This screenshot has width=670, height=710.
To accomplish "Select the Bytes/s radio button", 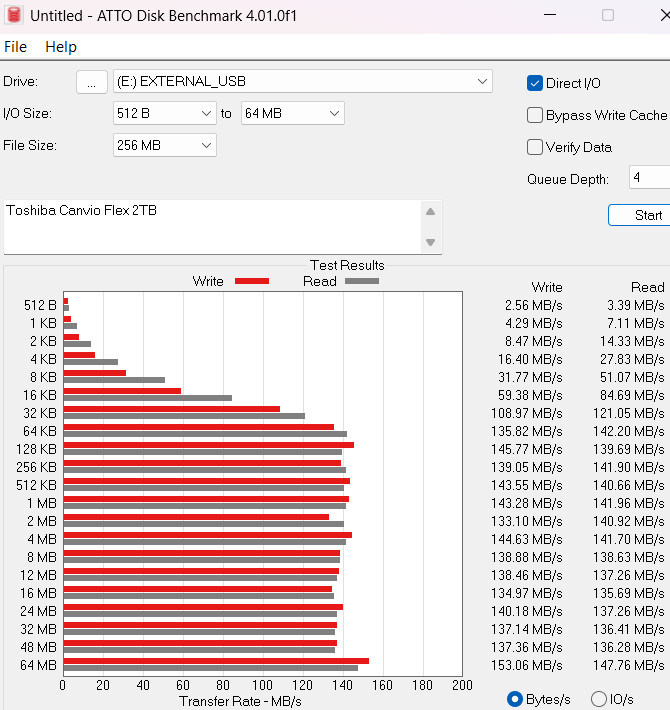I will tap(515, 699).
